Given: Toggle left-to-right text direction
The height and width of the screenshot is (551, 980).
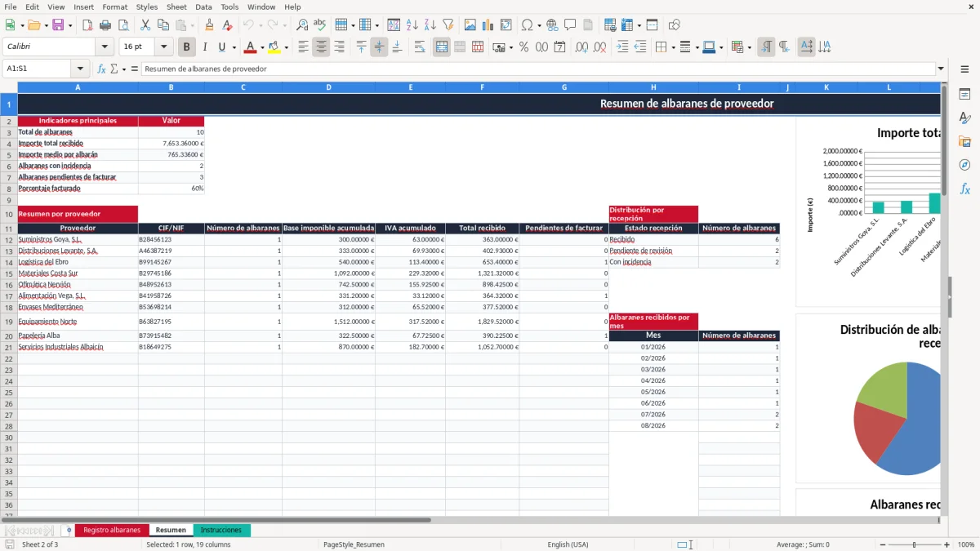Looking at the screenshot, I should coord(766,47).
